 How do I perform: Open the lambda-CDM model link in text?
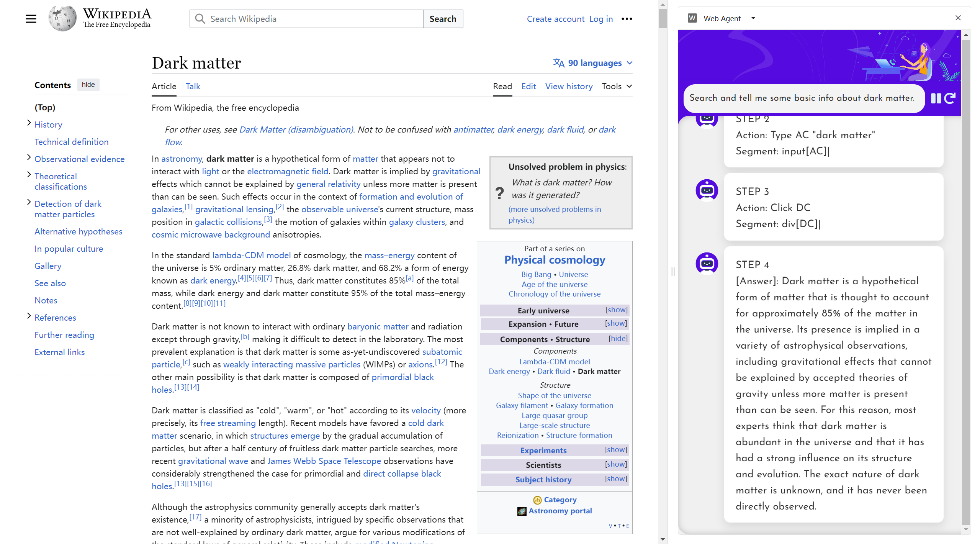pyautogui.click(x=251, y=255)
